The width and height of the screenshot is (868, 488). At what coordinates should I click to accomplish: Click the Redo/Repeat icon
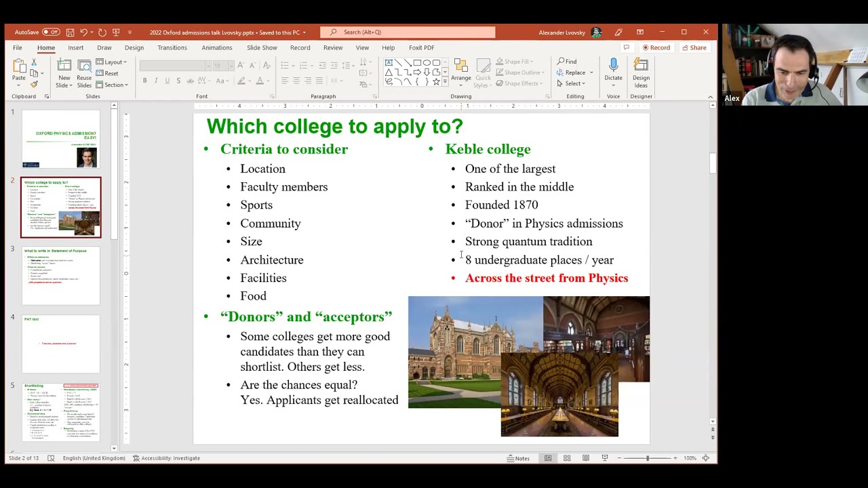coord(102,32)
